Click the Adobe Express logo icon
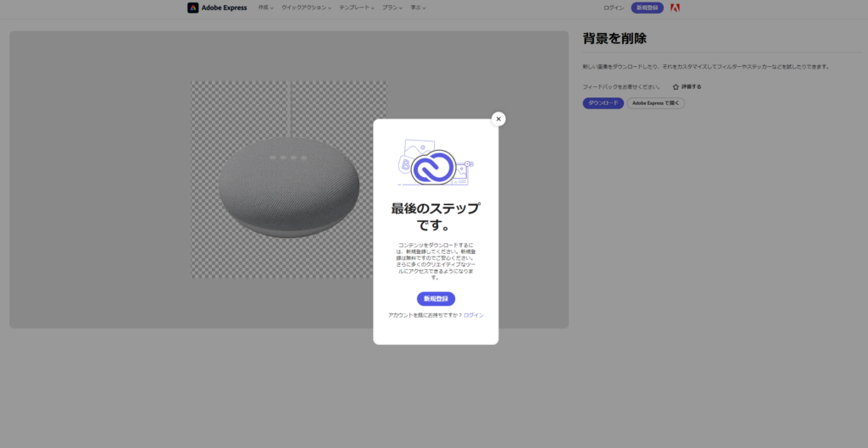 tap(193, 8)
